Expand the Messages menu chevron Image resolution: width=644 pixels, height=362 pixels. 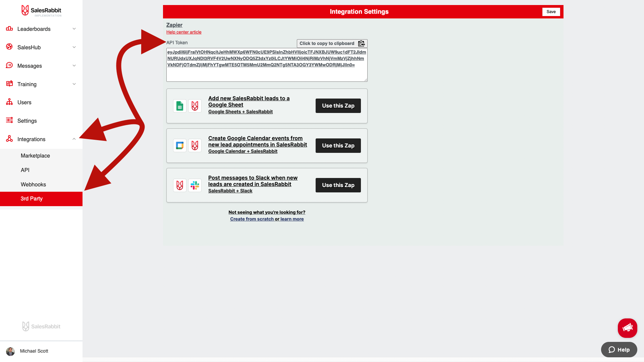click(74, 66)
